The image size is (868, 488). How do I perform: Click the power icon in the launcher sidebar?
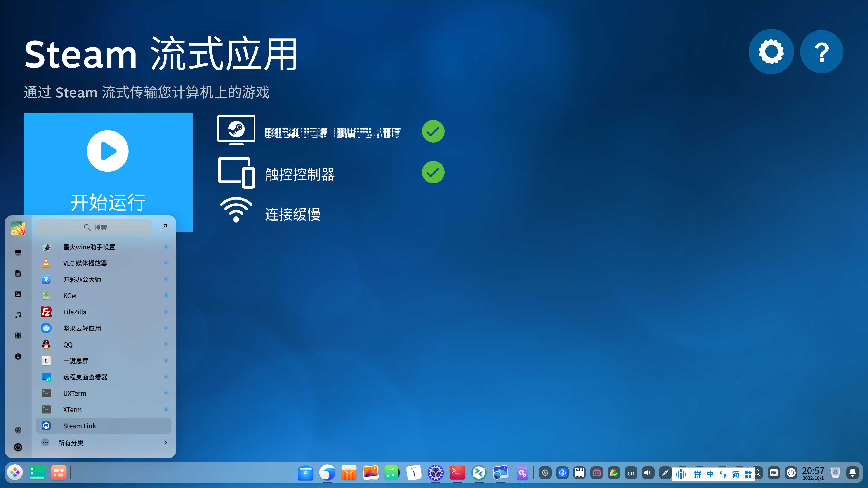pos(18,447)
